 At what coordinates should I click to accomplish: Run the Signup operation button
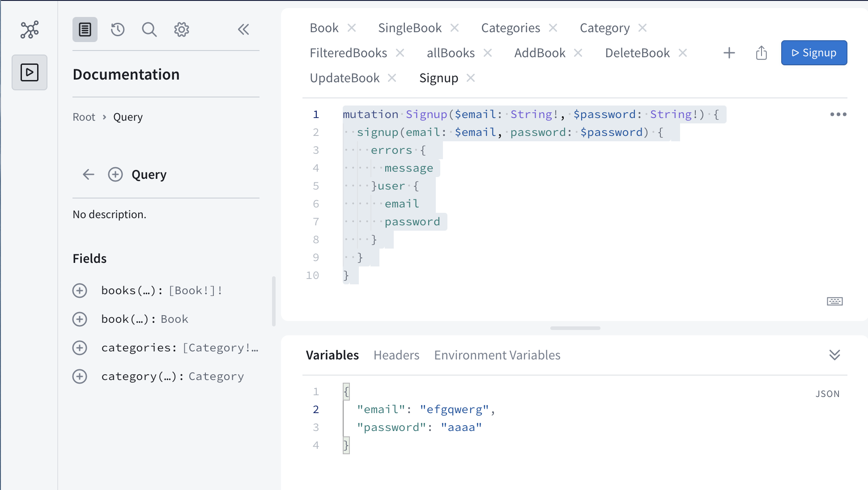(814, 53)
